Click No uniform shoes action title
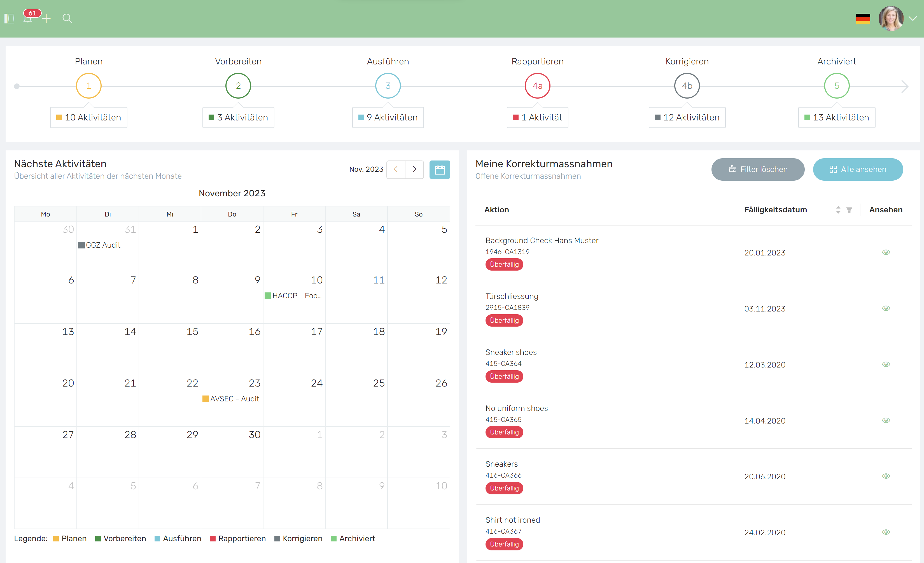Screen dimensions: 924x563 tap(516, 408)
